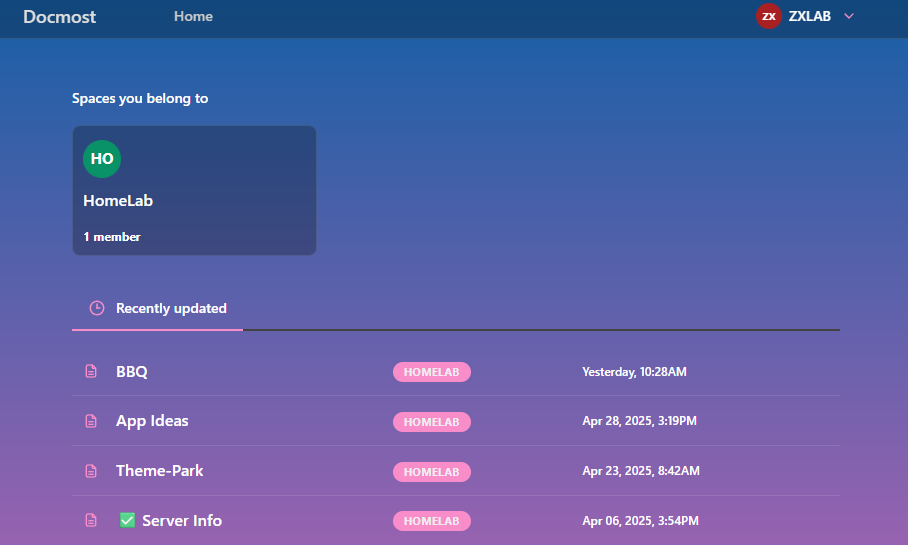
Task: Click the page icon next to Server Info
Action: coord(91,521)
